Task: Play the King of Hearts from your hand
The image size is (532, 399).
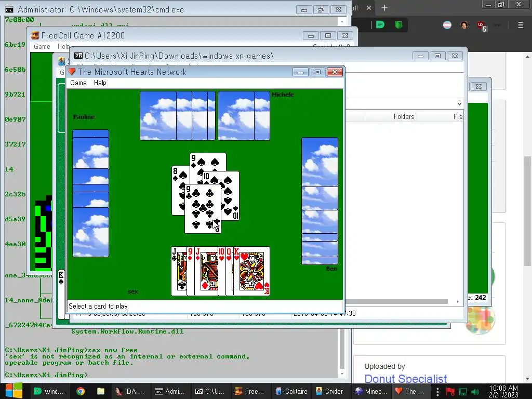Action: pyautogui.click(x=251, y=271)
